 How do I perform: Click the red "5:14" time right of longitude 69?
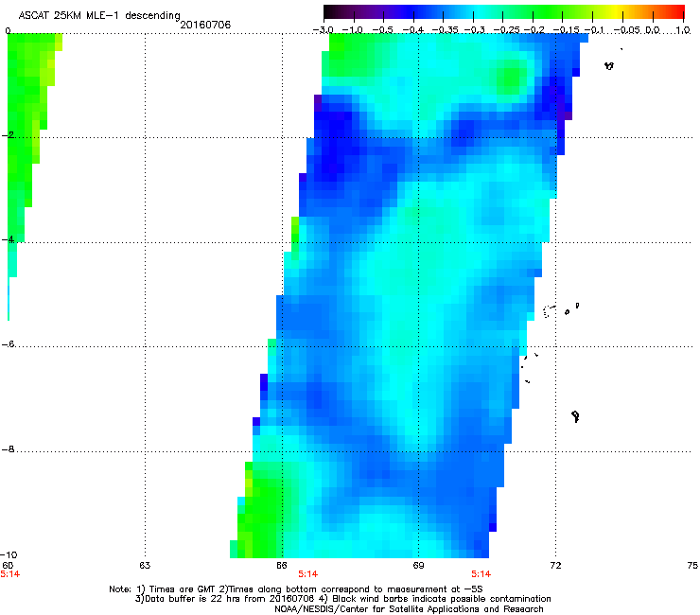pyautogui.click(x=481, y=574)
